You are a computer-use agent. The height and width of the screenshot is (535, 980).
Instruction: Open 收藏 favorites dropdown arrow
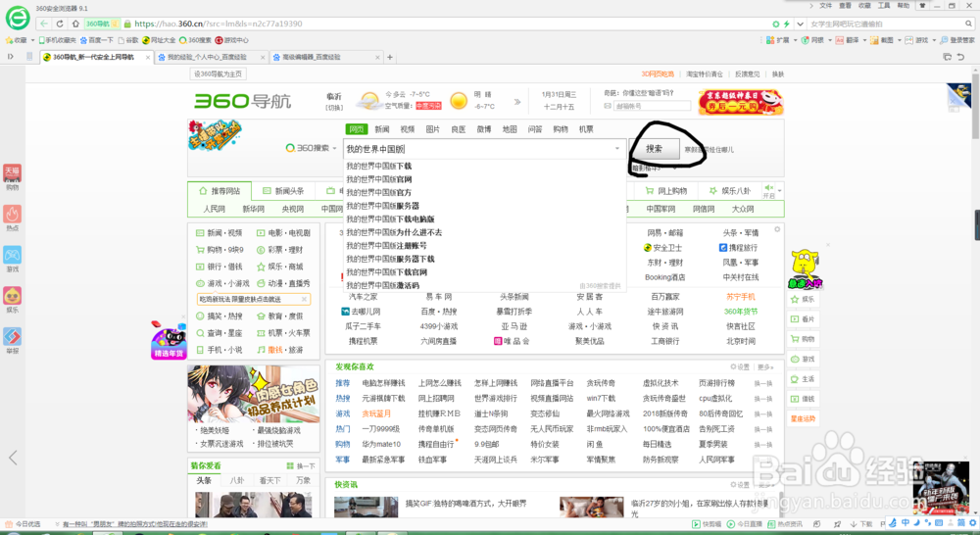(x=32, y=40)
